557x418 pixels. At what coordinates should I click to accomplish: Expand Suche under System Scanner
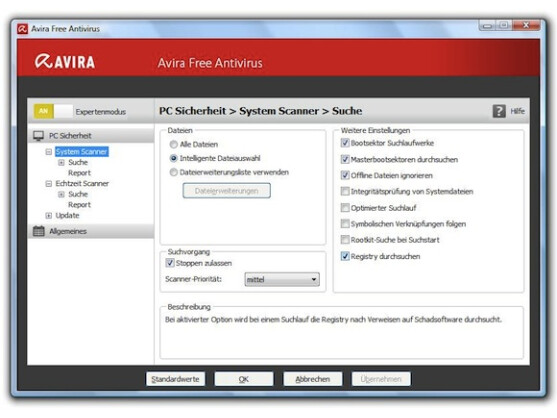click(x=61, y=163)
